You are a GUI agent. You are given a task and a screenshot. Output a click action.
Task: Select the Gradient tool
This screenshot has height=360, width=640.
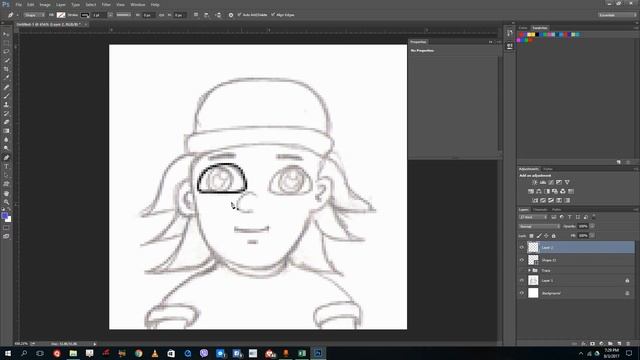pyautogui.click(x=6, y=131)
